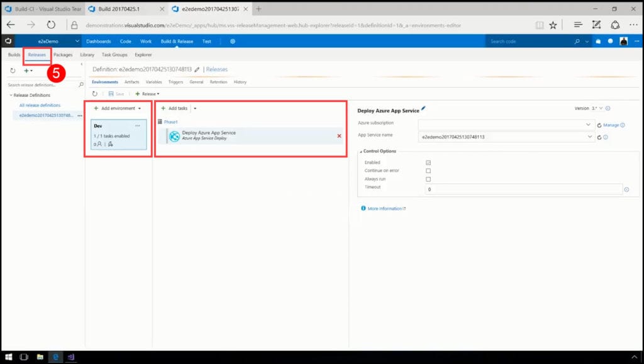The height and width of the screenshot is (364, 644).
Task: Collapse the sidebar with the small arrow
Action: click(x=81, y=65)
